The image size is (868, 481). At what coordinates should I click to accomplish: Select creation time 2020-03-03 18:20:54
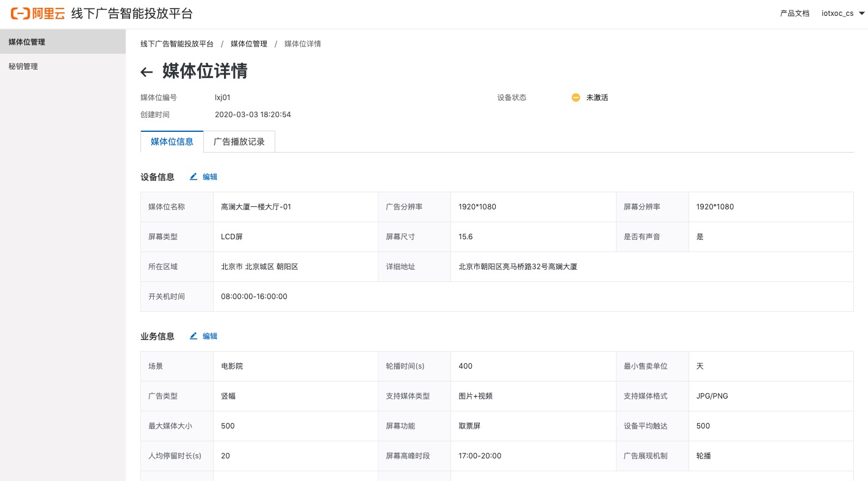pyautogui.click(x=253, y=115)
